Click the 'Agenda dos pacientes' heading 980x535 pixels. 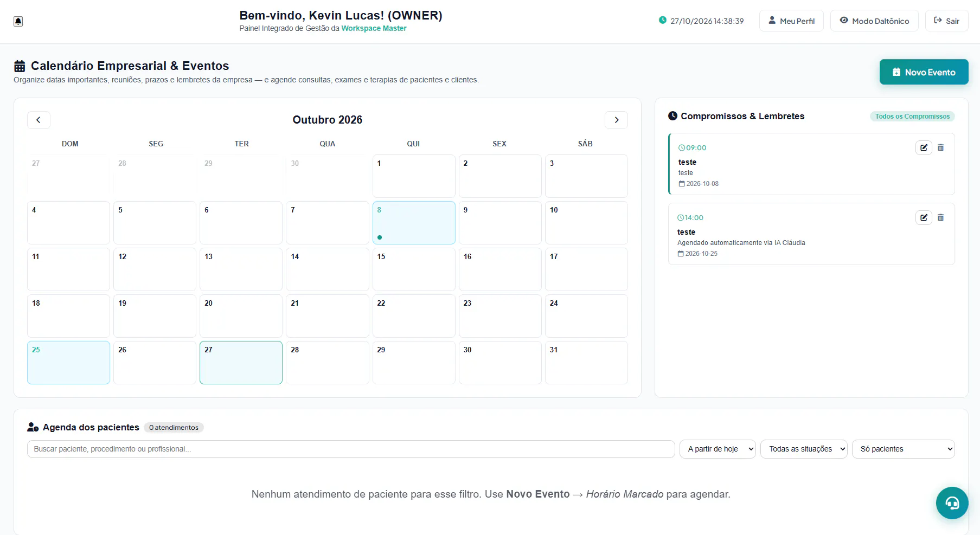91,427
